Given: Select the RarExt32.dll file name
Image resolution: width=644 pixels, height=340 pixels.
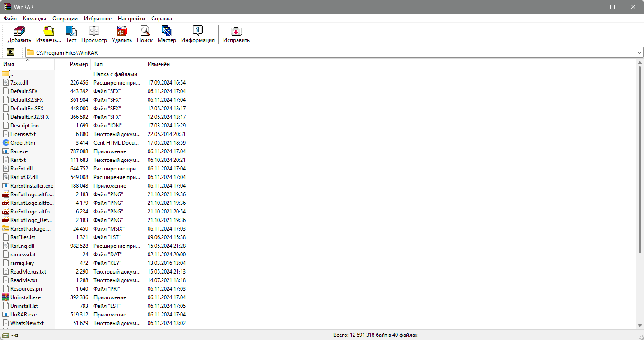Looking at the screenshot, I should pos(24,177).
